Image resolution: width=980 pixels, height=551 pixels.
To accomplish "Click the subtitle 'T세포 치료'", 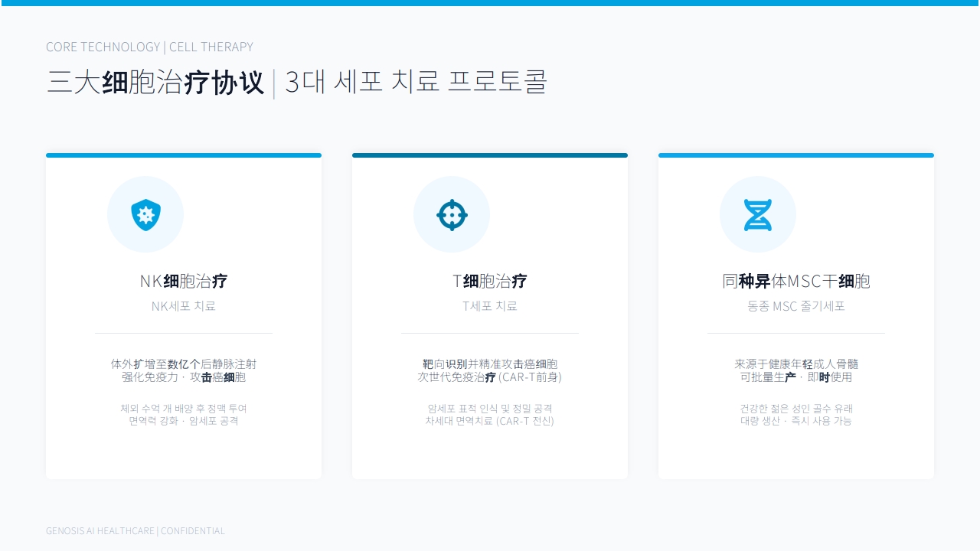I will tap(490, 306).
